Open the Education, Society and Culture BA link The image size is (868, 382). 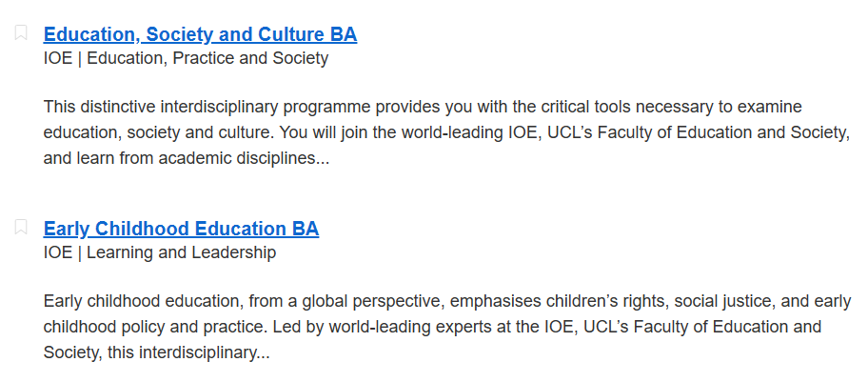click(200, 34)
